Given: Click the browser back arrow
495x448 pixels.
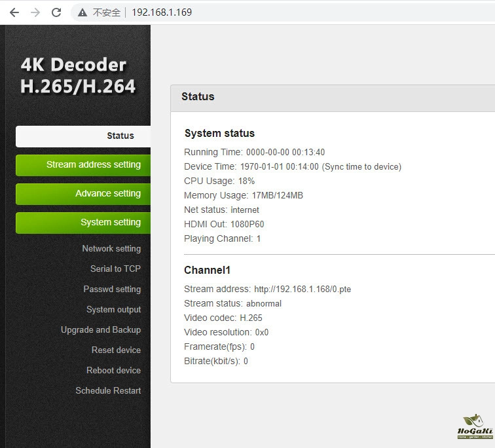Looking at the screenshot, I should point(14,12).
